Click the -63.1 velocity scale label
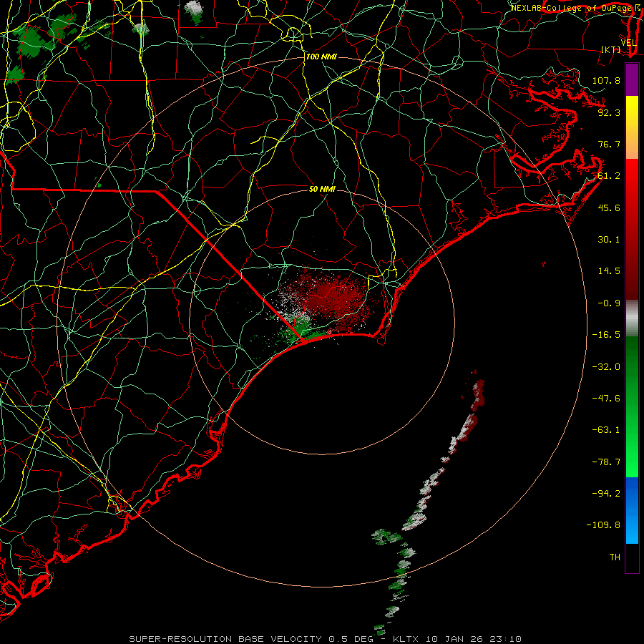 click(x=606, y=430)
